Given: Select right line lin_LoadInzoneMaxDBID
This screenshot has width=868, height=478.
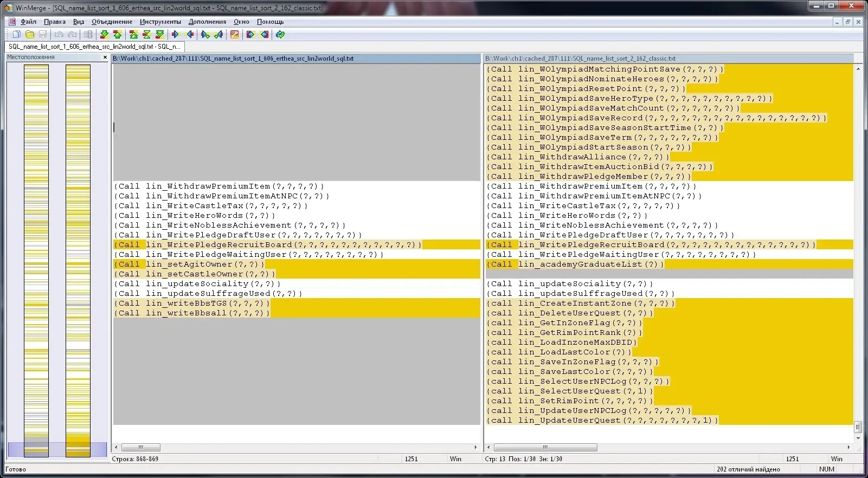Looking at the screenshot, I should point(669,343).
